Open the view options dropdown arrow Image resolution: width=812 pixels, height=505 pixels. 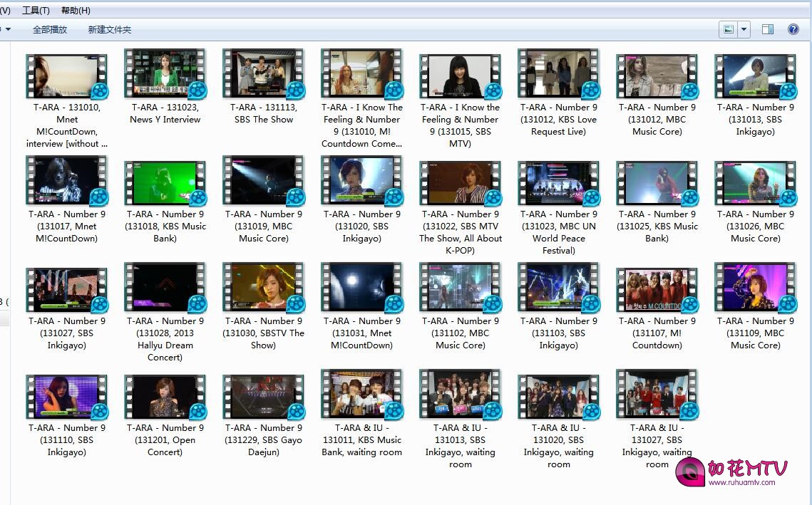pos(744,29)
